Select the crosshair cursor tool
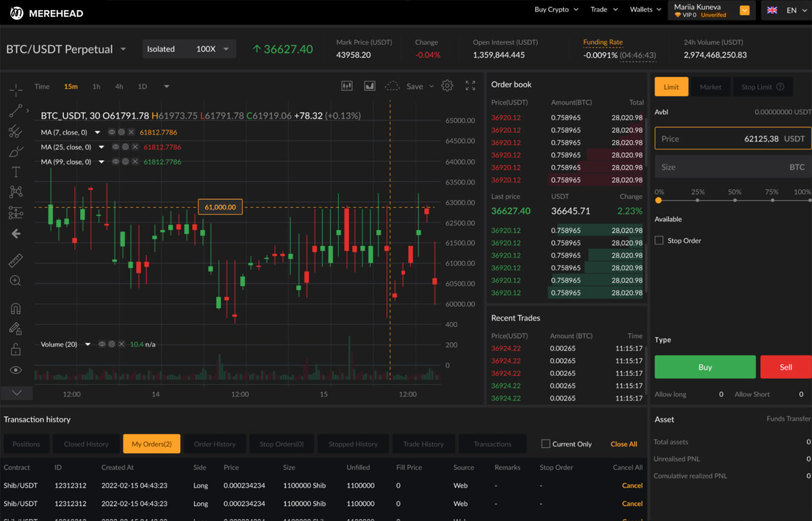This screenshot has width=812, height=521. tap(16, 90)
